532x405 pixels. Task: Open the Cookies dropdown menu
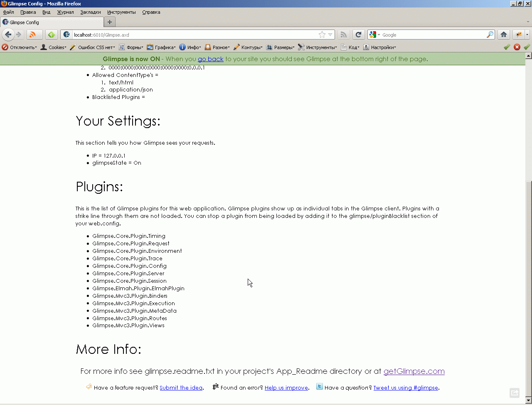coord(53,47)
